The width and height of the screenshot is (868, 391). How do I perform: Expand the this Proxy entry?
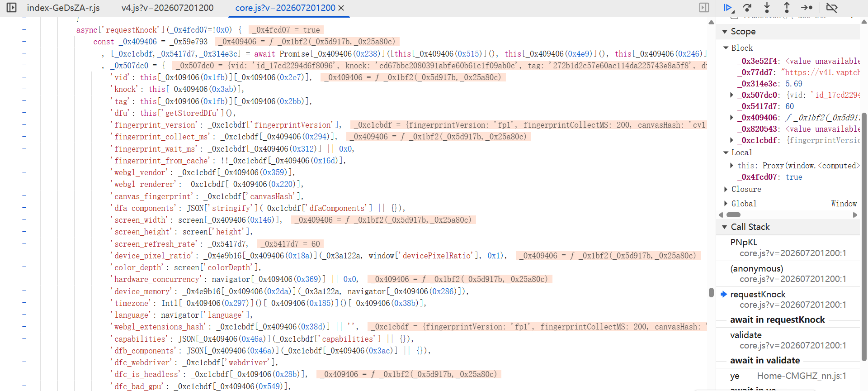(732, 166)
